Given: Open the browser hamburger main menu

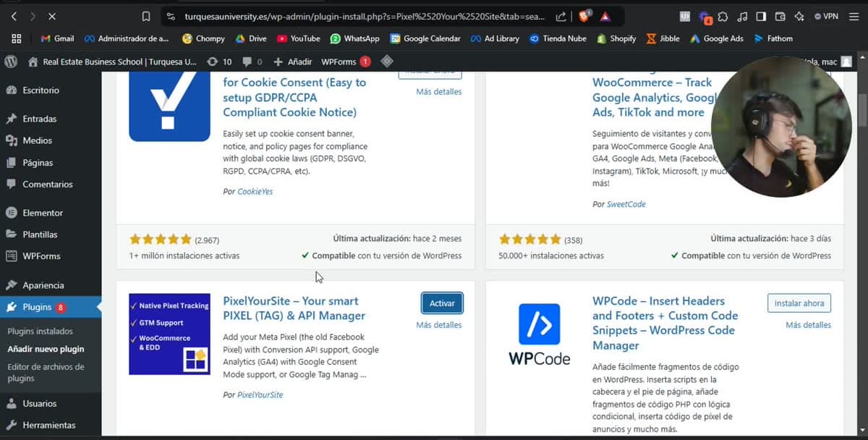Looking at the screenshot, I should tap(854, 16).
